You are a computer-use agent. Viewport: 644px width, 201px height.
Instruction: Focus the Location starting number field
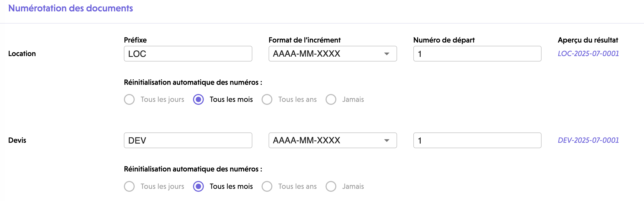(477, 54)
